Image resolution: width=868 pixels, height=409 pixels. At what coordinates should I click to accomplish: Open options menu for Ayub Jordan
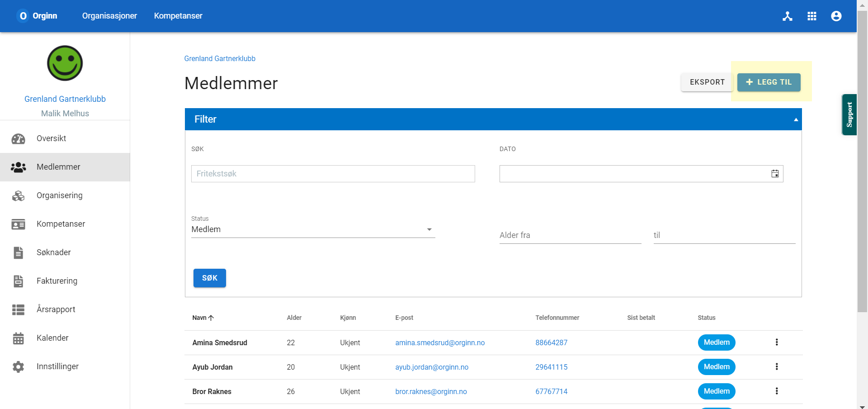(x=777, y=367)
